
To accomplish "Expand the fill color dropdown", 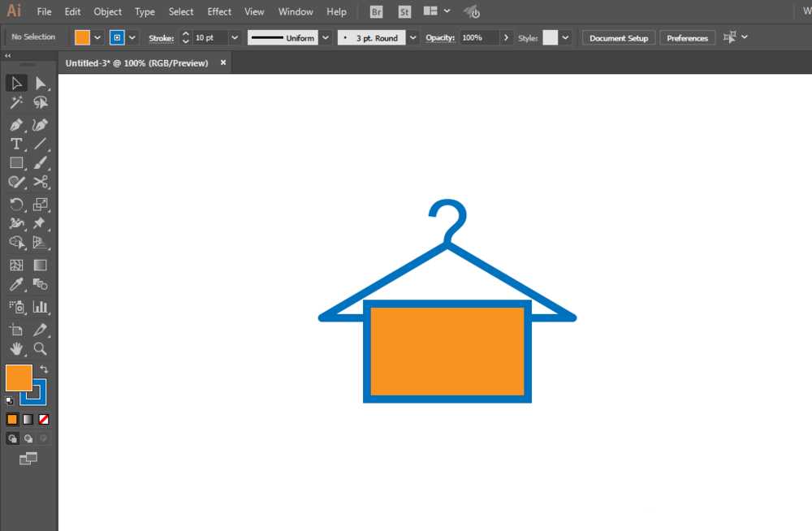I will (x=98, y=37).
